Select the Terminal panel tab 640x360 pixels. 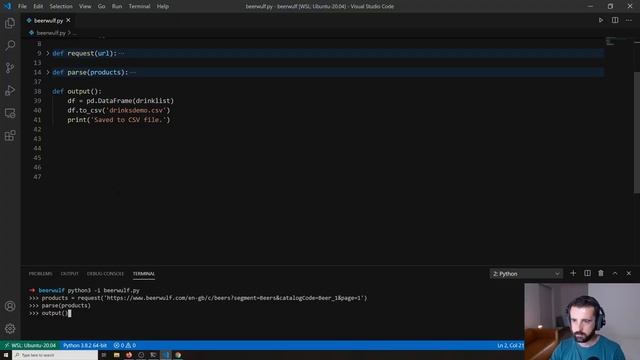144,273
